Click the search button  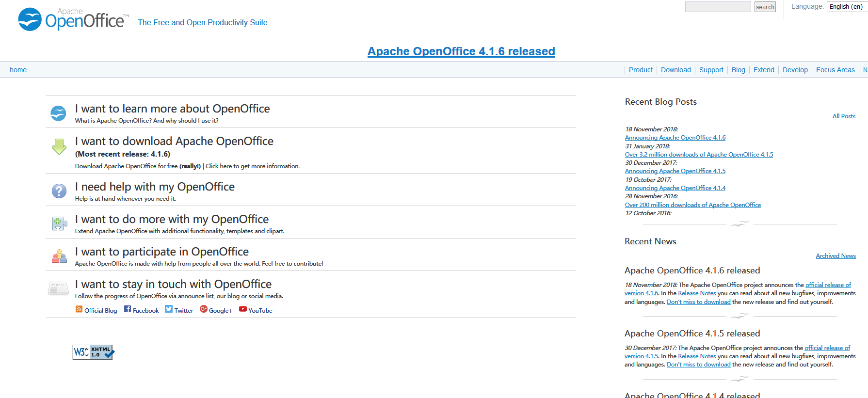click(765, 7)
